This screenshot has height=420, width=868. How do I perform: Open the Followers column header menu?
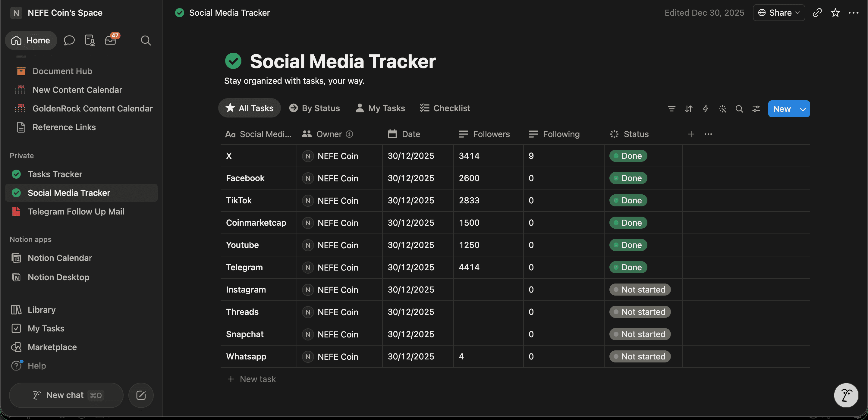(x=484, y=134)
